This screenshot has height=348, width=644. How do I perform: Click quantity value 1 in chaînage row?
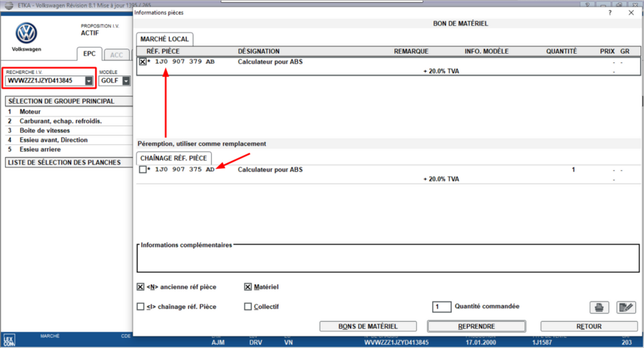(574, 170)
